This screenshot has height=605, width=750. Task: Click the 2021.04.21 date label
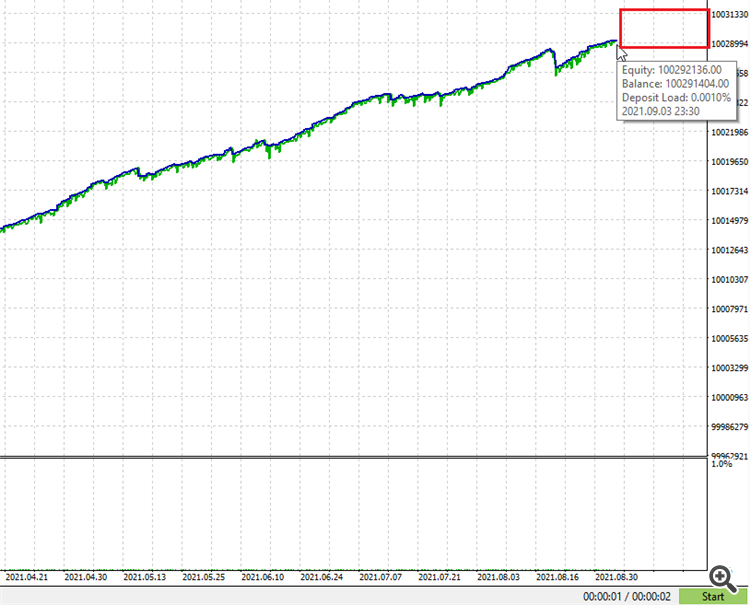(27, 577)
